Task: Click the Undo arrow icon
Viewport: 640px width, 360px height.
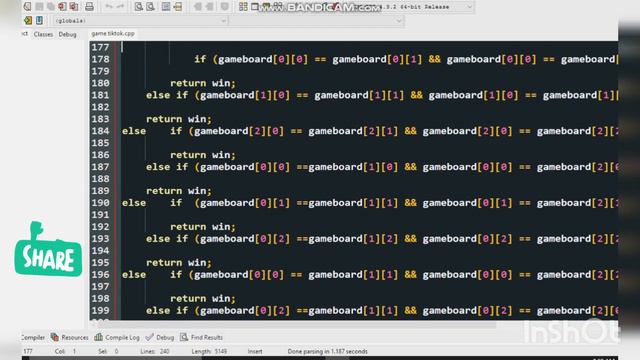Action: 109,7
